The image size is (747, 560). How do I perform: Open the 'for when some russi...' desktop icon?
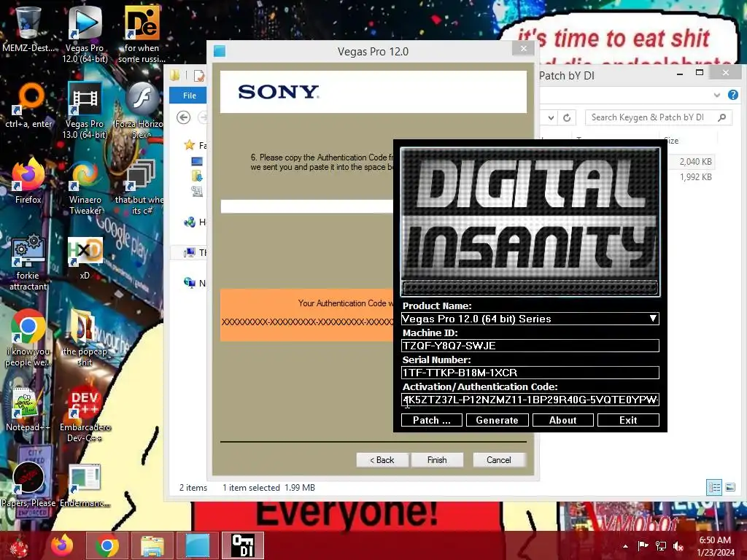142,34
